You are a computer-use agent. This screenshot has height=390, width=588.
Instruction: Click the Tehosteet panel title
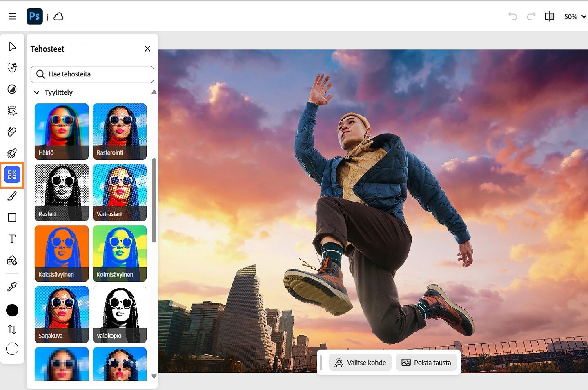point(47,49)
